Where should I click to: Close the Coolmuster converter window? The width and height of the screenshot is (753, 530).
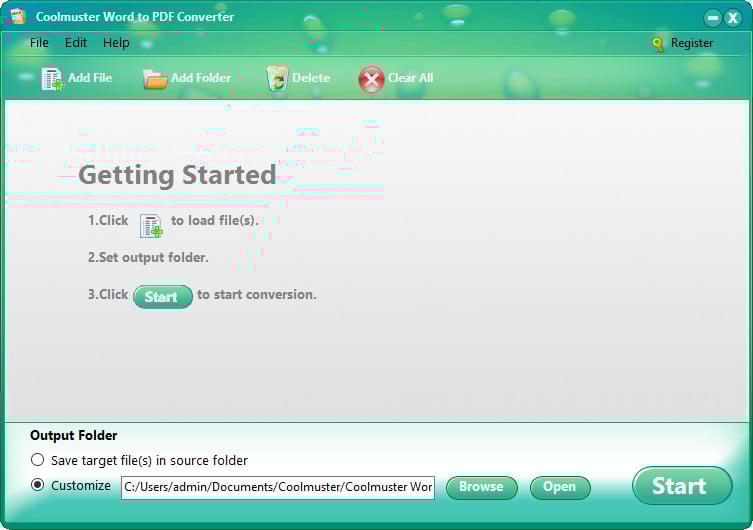(x=733, y=18)
